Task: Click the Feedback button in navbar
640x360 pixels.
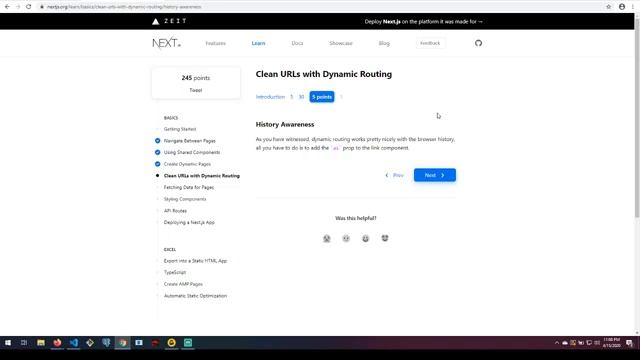Action: click(430, 43)
